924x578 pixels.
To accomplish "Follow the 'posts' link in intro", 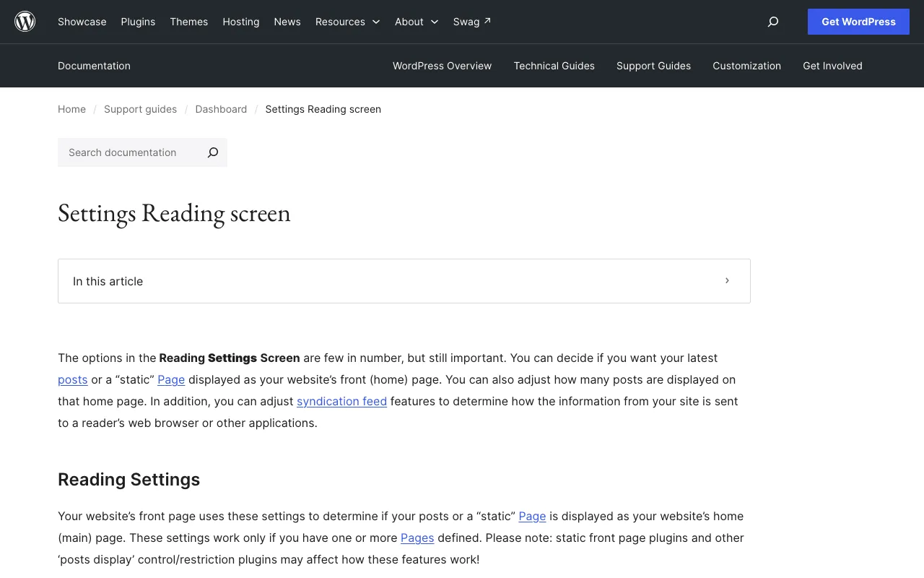I will click(73, 379).
